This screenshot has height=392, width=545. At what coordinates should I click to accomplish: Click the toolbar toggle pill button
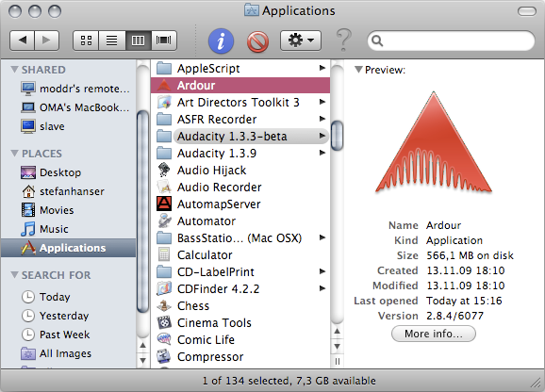[x=527, y=11]
